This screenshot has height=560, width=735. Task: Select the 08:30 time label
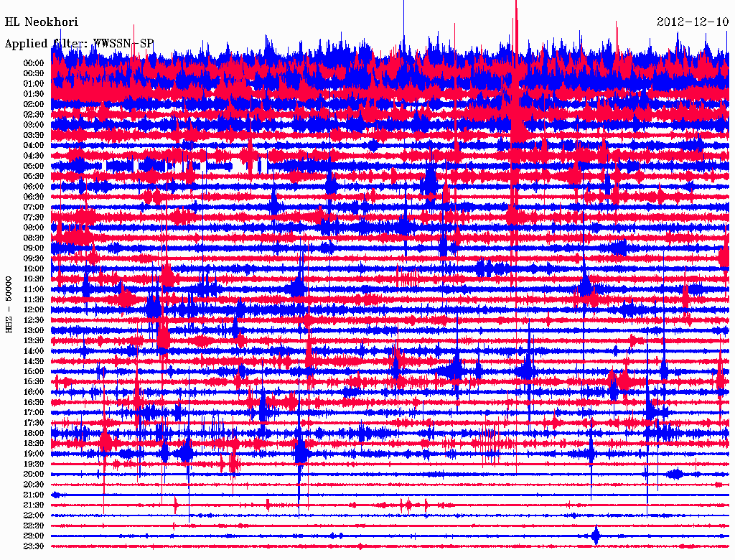pyautogui.click(x=33, y=238)
